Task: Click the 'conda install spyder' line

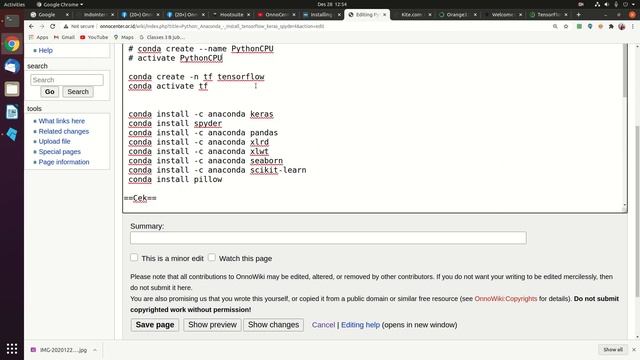Action: 175,123
